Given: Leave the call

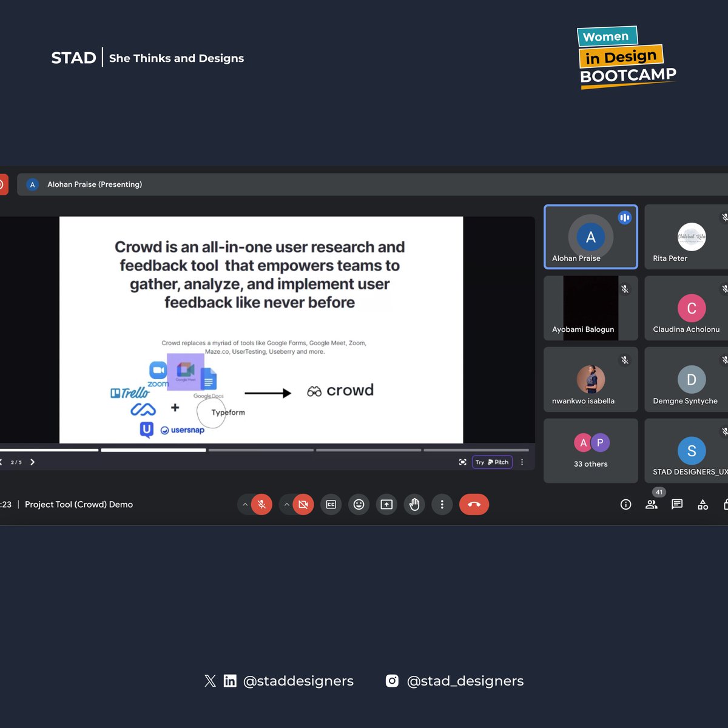Looking at the screenshot, I should coord(474,504).
